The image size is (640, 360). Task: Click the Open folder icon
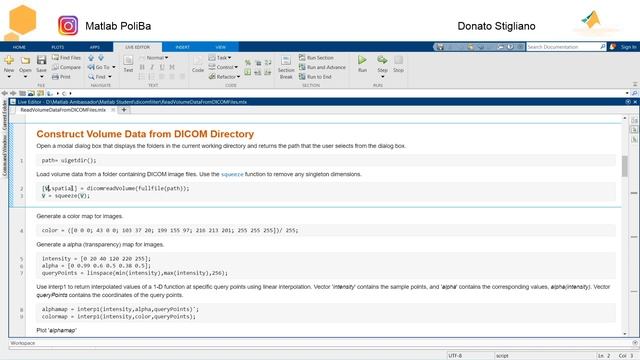click(x=25, y=60)
